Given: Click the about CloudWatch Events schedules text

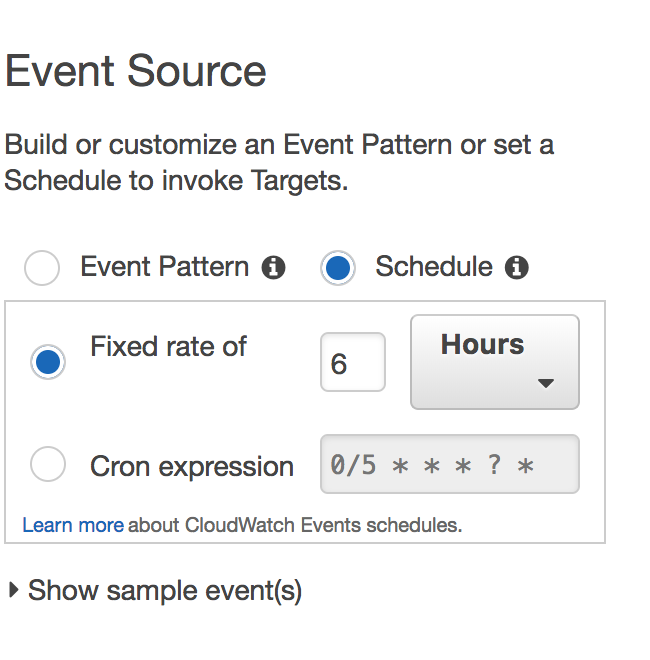Looking at the screenshot, I should 295,525.
